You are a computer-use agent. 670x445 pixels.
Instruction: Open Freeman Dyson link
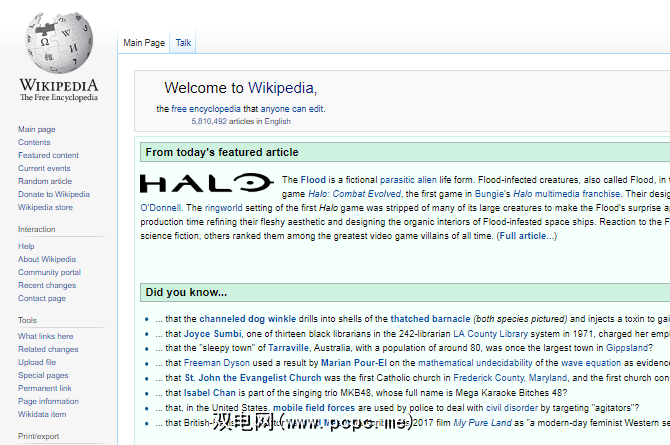point(217,363)
